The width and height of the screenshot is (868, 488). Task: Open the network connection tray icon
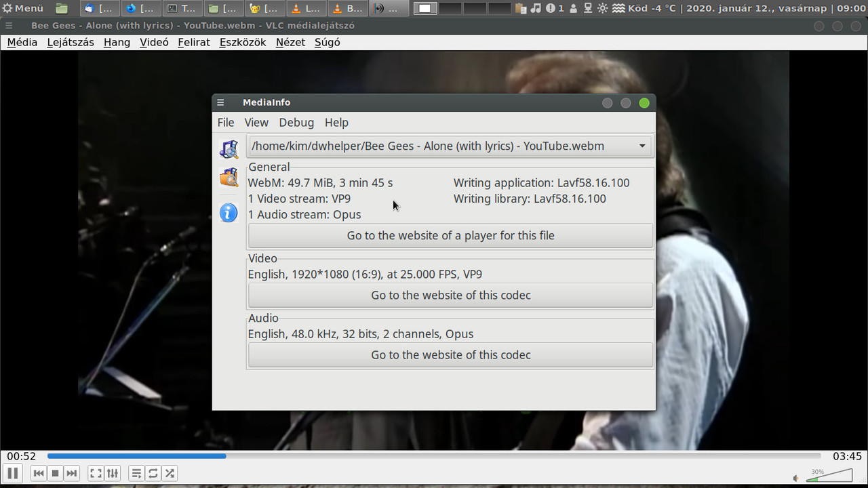click(x=588, y=8)
